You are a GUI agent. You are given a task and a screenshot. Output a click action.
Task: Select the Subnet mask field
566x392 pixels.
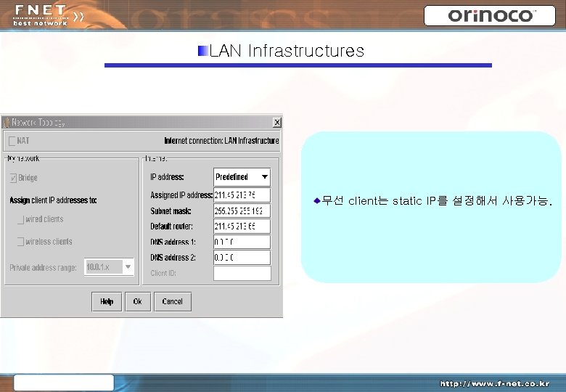tap(242, 211)
